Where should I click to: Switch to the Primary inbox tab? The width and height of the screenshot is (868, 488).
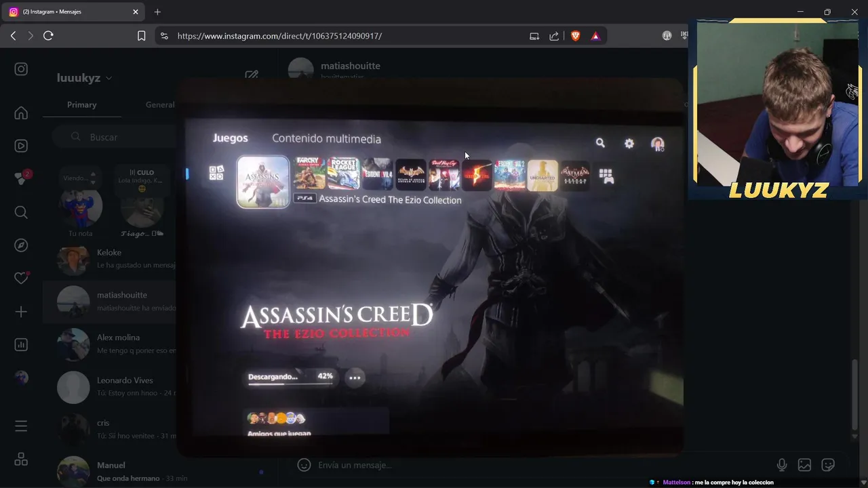tap(82, 104)
